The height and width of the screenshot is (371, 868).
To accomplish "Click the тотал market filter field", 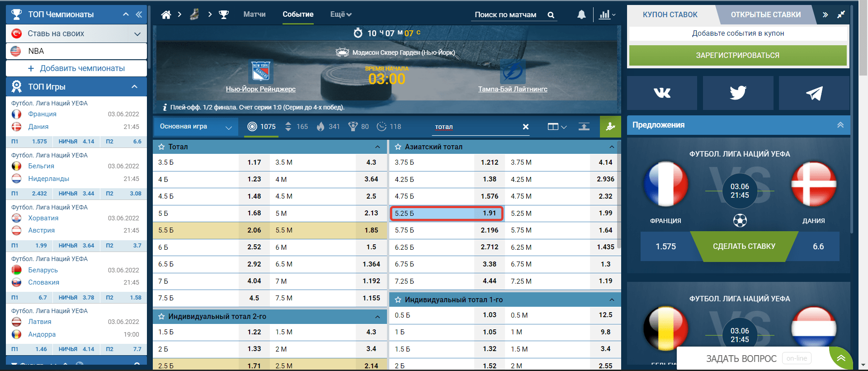I will point(476,127).
